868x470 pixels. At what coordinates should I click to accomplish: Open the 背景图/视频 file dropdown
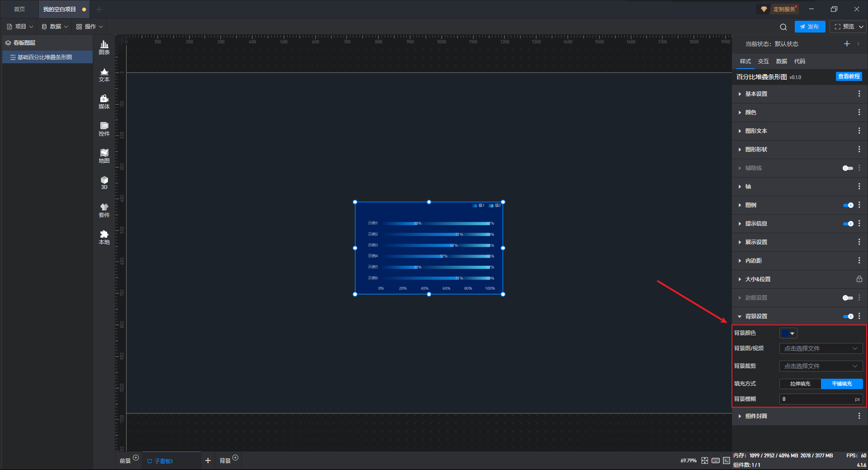(x=821, y=348)
